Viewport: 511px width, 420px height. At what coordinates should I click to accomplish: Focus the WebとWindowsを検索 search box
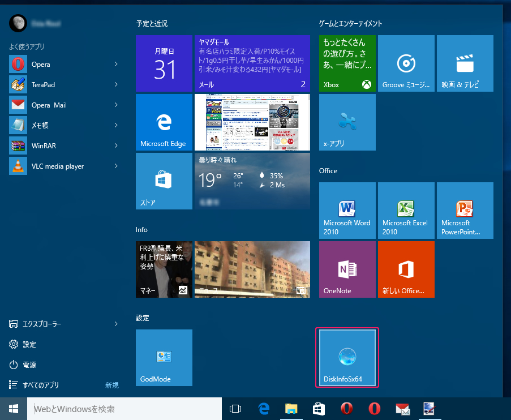pyautogui.click(x=124, y=409)
